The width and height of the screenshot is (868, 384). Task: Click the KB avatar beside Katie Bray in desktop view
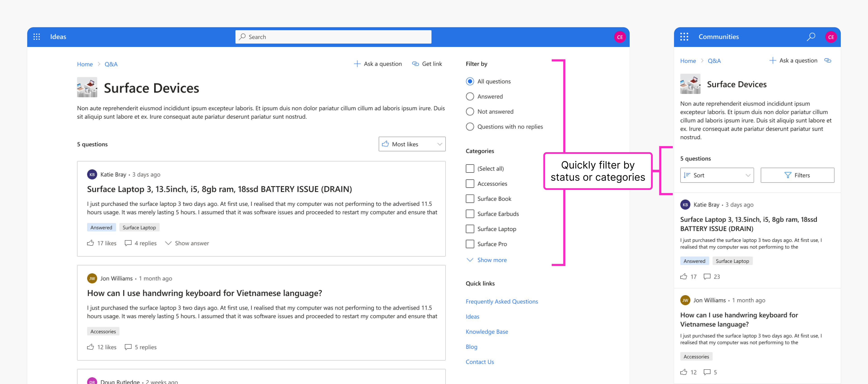(92, 175)
